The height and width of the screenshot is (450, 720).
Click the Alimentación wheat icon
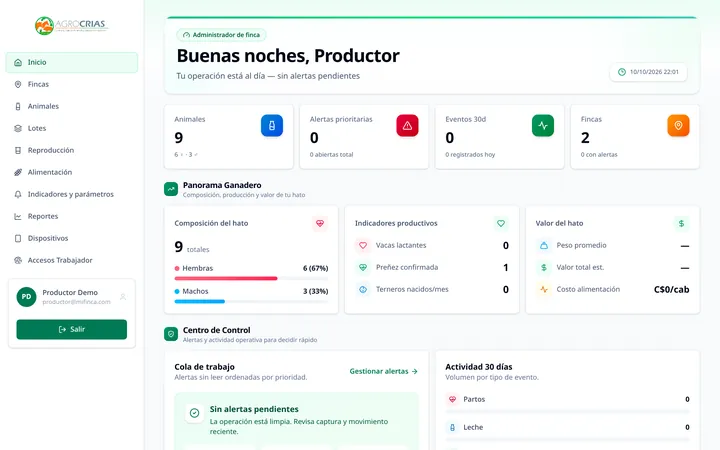18,173
